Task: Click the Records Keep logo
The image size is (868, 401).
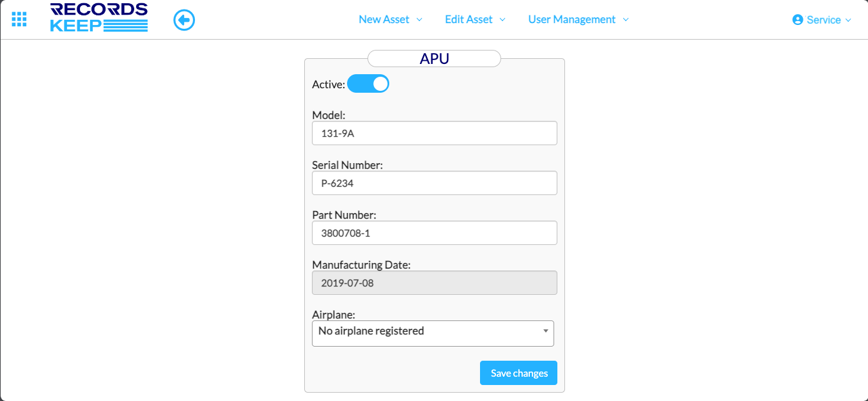Action: pos(99,18)
